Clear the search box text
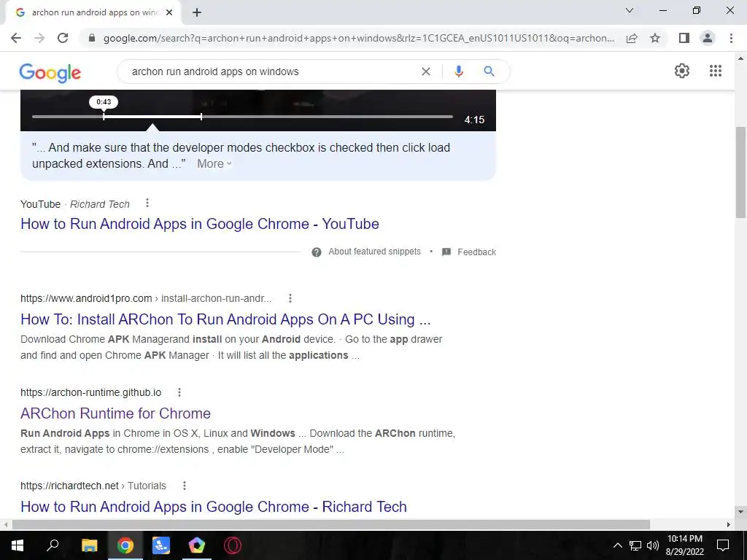This screenshot has height=560, width=747. [x=426, y=71]
